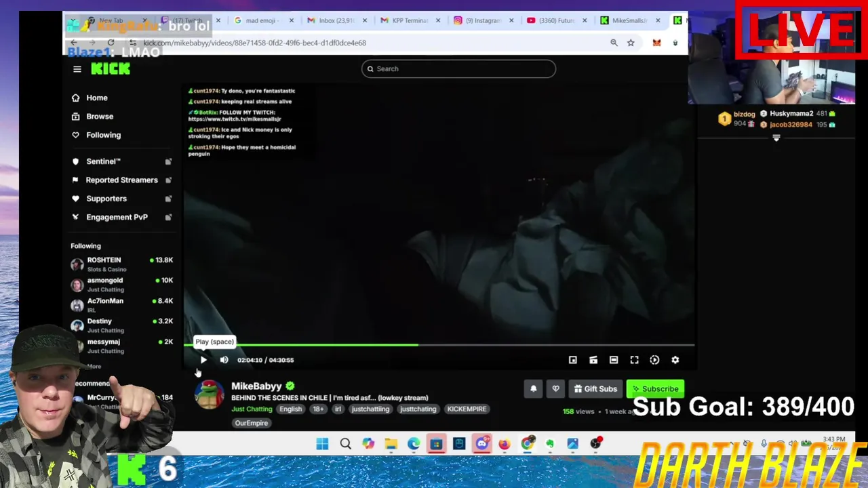The width and height of the screenshot is (868, 488).
Task: Open Reported Streamers link
Action: [121, 180]
